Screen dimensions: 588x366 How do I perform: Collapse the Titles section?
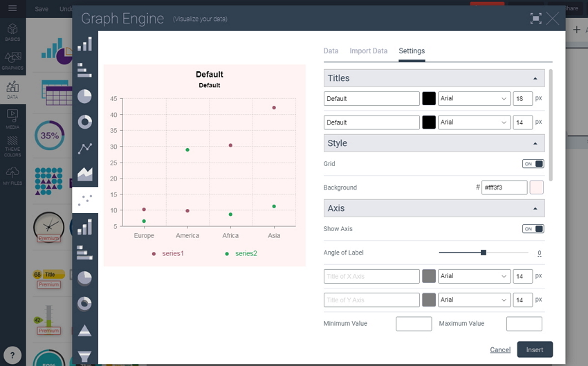tap(535, 79)
